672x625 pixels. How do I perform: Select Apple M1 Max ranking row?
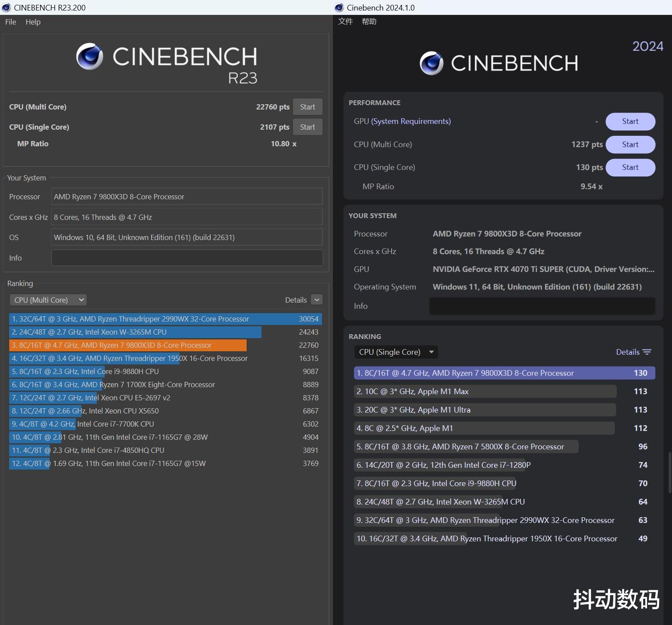[x=505, y=392]
